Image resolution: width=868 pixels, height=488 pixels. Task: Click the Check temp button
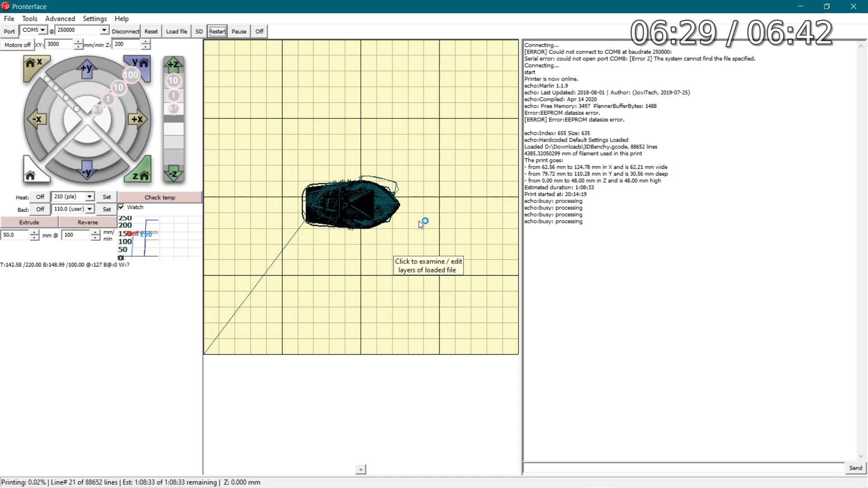point(160,197)
